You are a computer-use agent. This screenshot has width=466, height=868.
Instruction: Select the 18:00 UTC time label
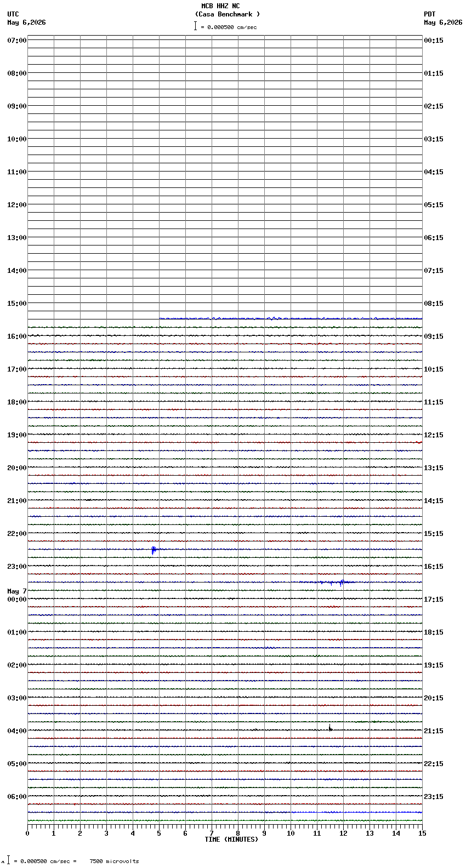[16, 402]
